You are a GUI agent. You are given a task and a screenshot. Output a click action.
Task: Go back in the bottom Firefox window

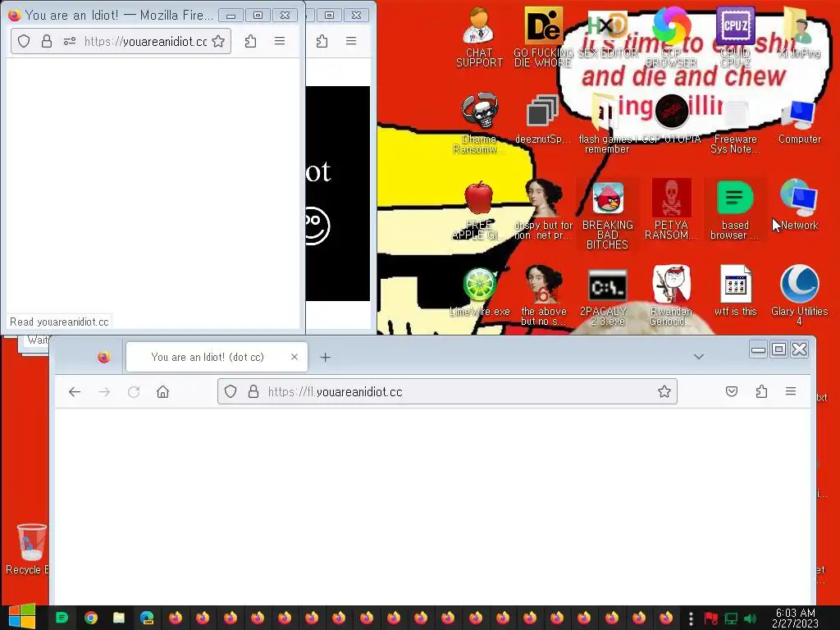pyautogui.click(x=75, y=391)
